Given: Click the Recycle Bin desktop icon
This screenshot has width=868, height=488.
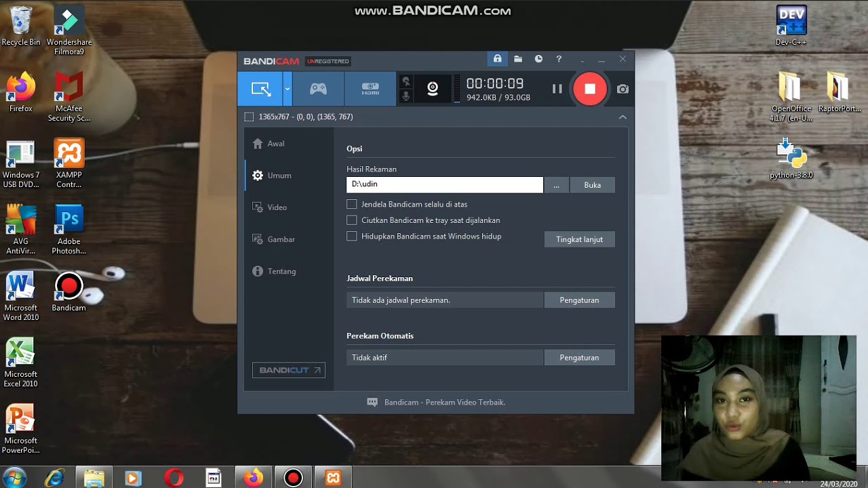Looking at the screenshot, I should (x=21, y=26).
